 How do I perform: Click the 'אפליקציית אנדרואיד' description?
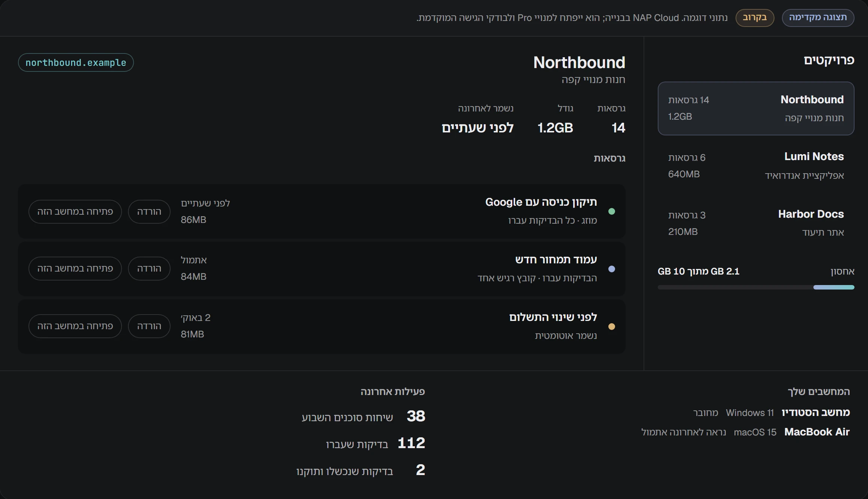tap(804, 175)
